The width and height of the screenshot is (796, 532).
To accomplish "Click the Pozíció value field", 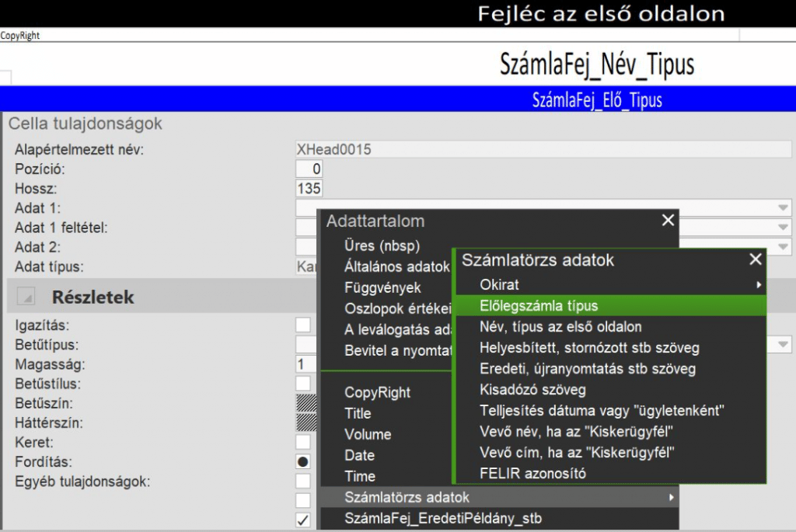I will point(309,169).
